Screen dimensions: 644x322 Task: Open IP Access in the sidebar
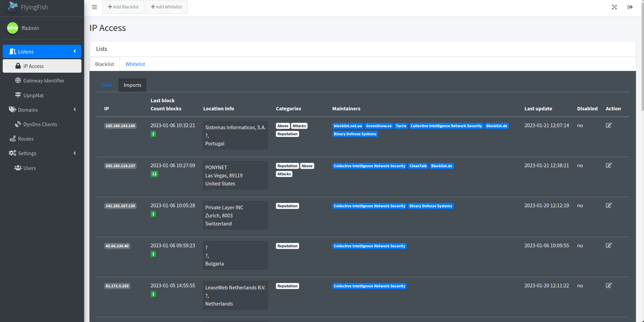pos(42,66)
